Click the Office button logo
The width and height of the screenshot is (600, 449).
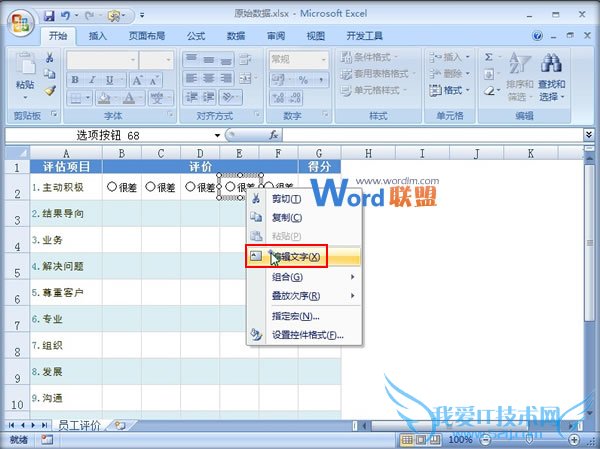tap(21, 23)
